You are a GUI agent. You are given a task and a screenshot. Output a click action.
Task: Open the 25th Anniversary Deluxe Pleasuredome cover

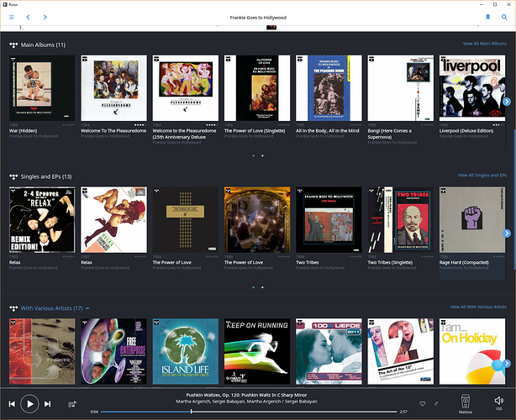[186, 88]
